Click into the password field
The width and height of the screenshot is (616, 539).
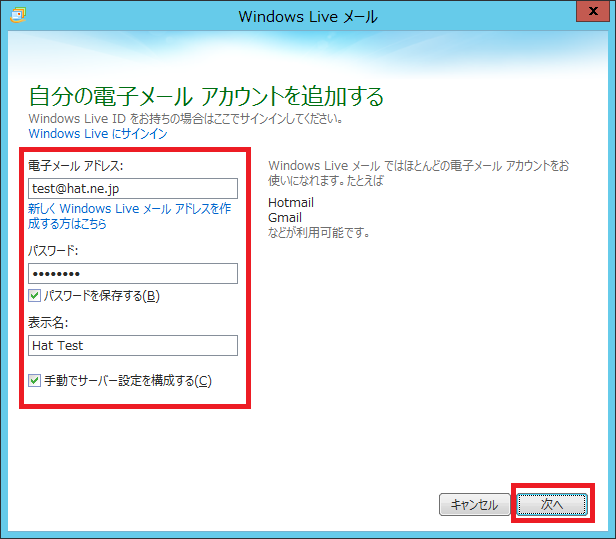point(133,273)
